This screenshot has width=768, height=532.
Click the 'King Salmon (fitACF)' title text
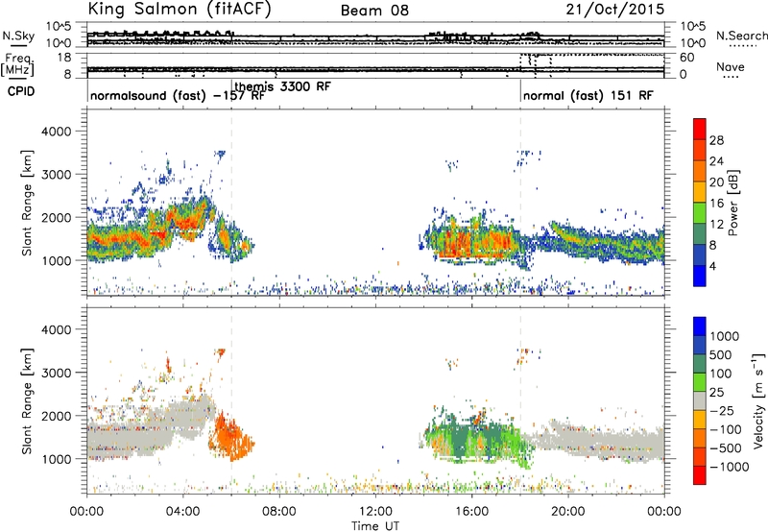tap(179, 10)
